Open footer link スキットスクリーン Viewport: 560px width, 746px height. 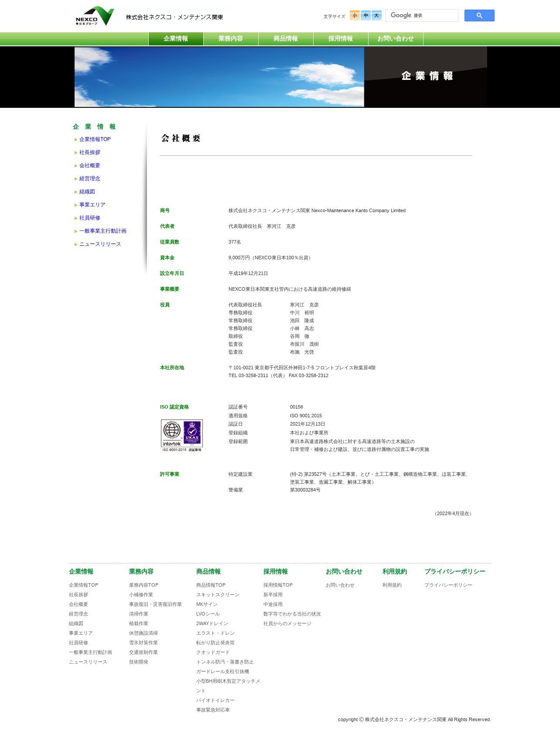tap(218, 595)
